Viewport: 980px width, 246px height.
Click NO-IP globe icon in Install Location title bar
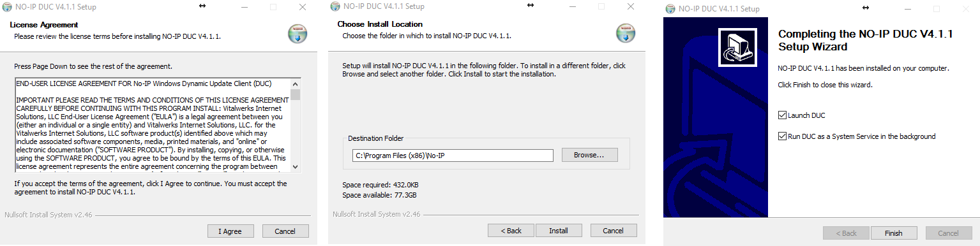click(335, 7)
